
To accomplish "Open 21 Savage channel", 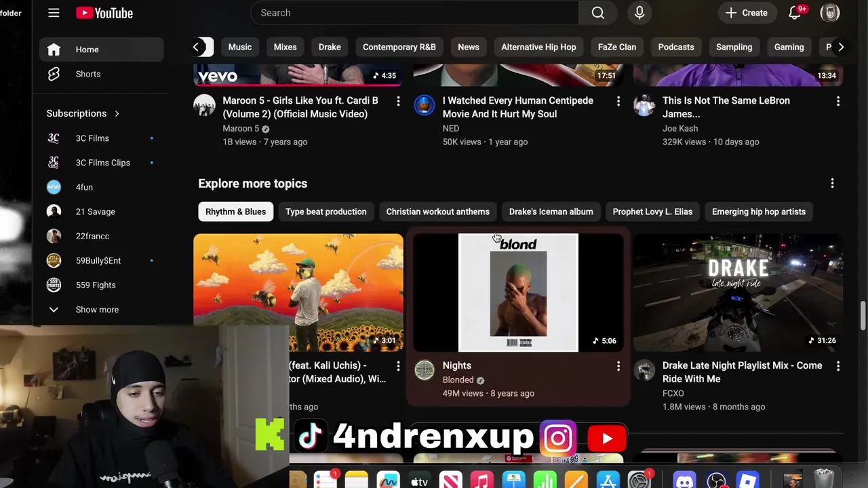I will click(x=101, y=211).
